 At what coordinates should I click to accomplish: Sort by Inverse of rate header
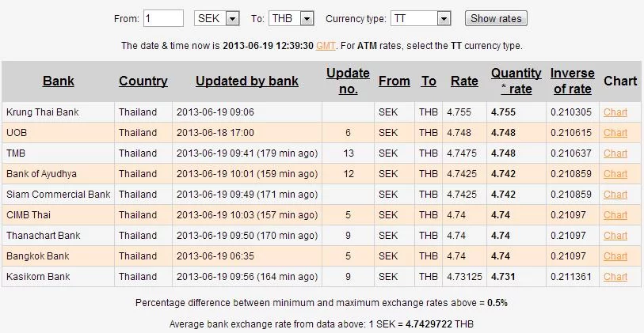coord(571,81)
